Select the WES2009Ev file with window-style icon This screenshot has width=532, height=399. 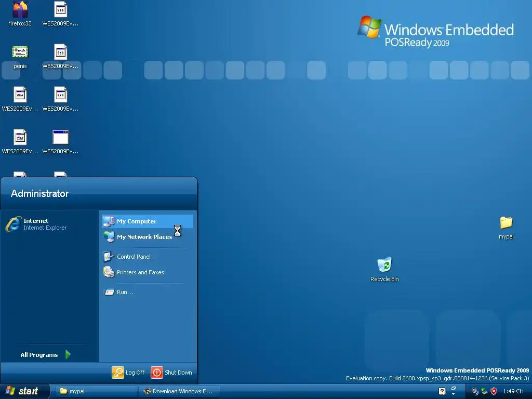coord(60,142)
